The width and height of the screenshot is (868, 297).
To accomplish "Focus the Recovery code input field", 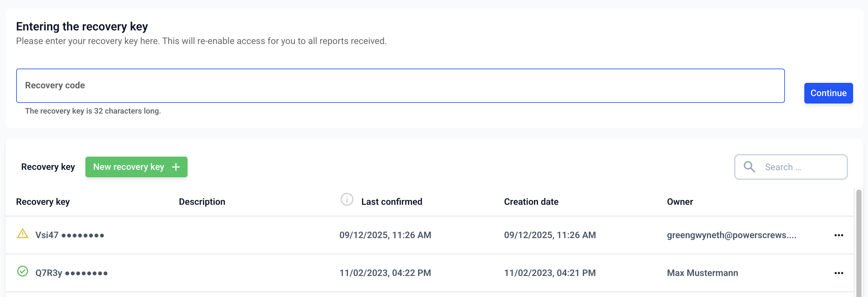I will point(400,86).
